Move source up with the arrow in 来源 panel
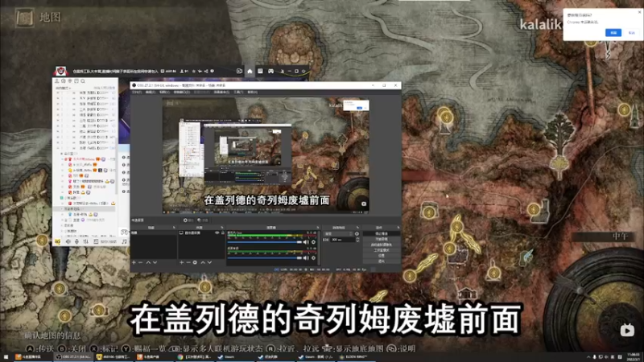 click(x=203, y=262)
